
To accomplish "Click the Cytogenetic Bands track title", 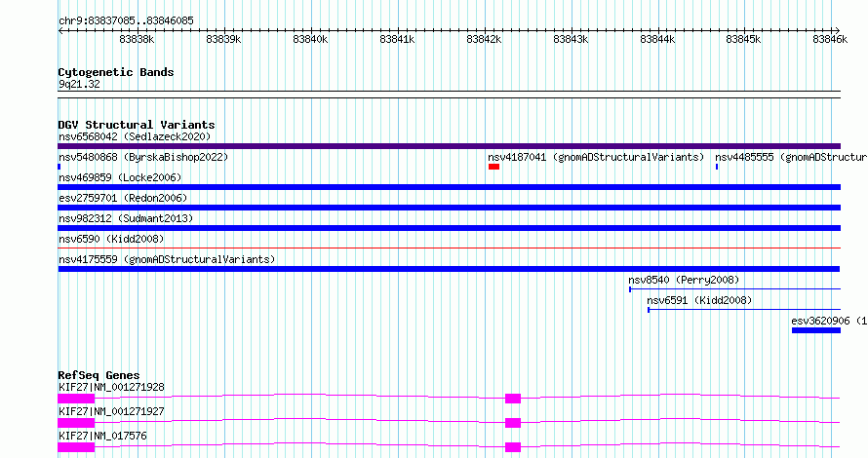I will pos(116,72).
